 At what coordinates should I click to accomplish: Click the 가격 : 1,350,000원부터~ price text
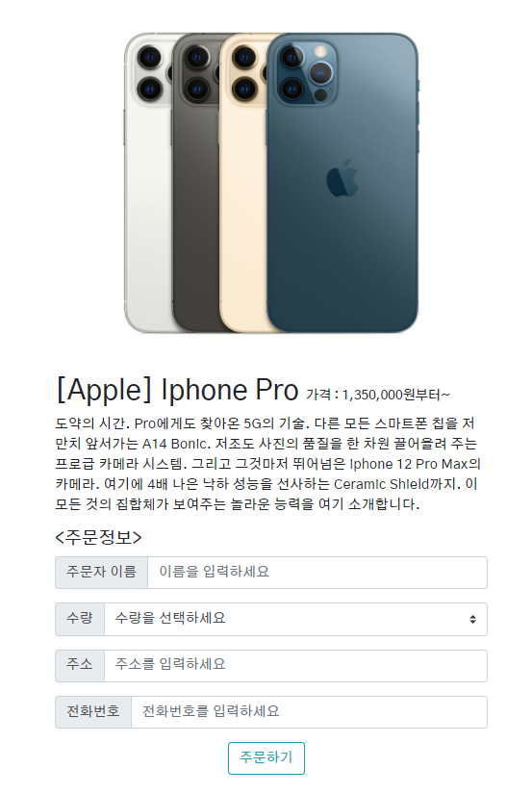(378, 395)
